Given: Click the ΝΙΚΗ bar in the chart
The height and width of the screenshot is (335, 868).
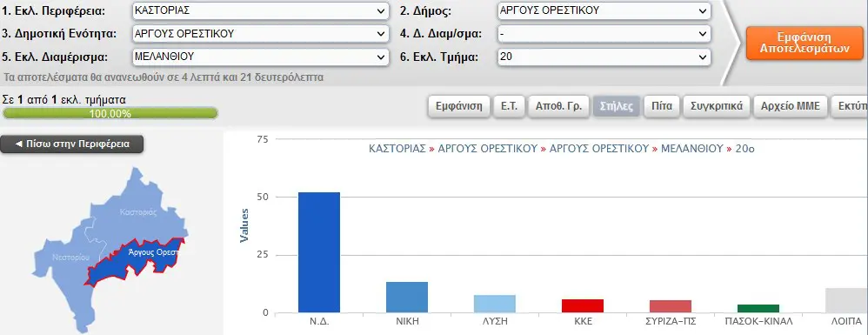Looking at the screenshot, I should coord(407,298).
